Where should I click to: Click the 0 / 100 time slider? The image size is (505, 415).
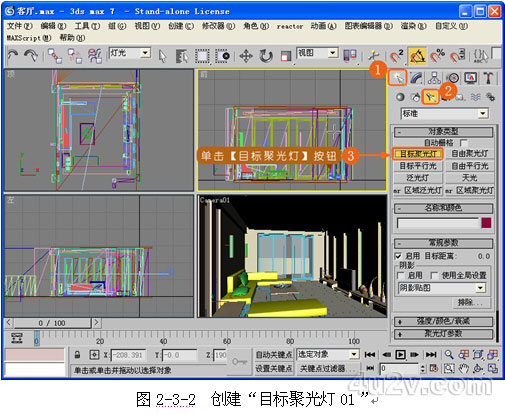tap(52, 323)
